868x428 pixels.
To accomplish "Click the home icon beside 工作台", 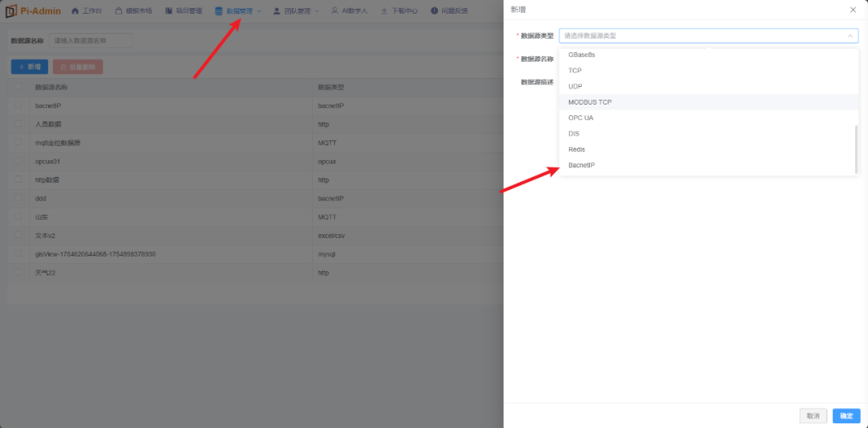I will click(76, 11).
